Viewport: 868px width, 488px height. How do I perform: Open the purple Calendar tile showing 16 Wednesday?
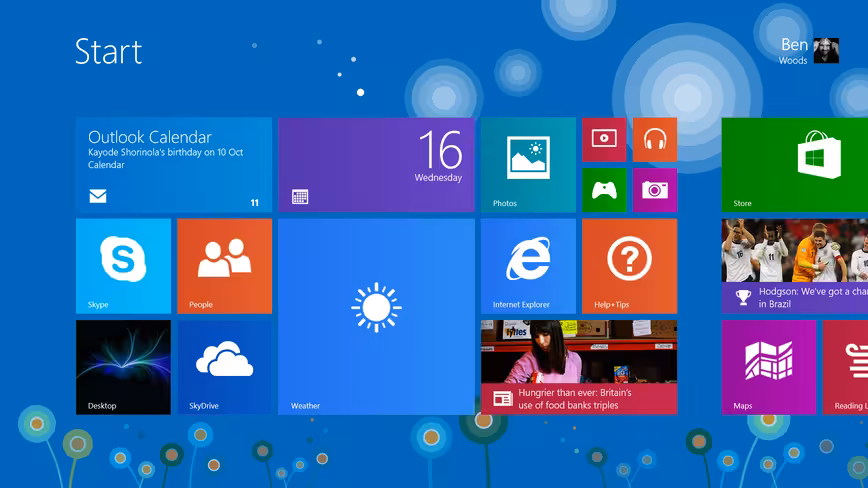pyautogui.click(x=376, y=165)
